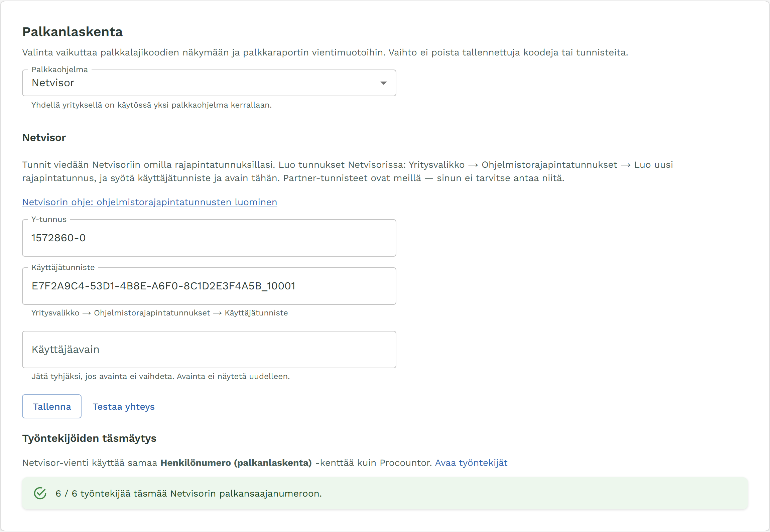
Task: Click the helper path 'Yritysvalikko → Ohjelmistorajapintatunnukset → Käyttäjätunniste'
Action: coord(159,313)
